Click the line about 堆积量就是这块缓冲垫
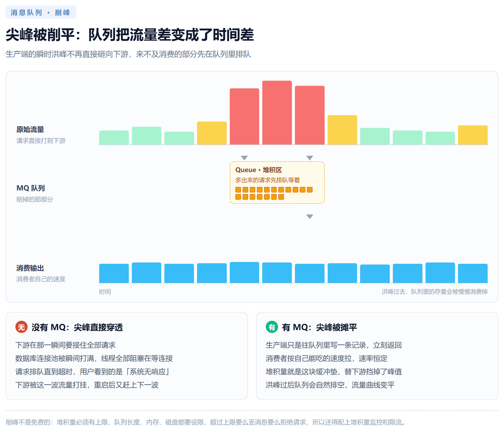This screenshot has height=431, width=504. click(334, 372)
